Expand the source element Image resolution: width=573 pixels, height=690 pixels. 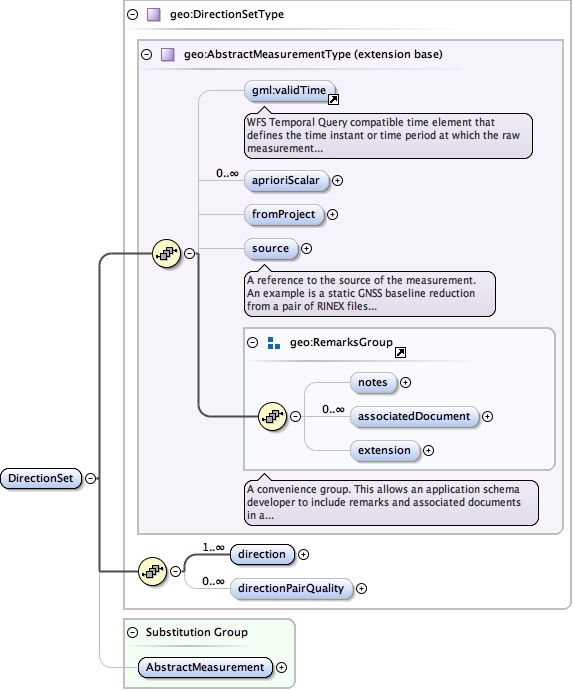pos(306,249)
